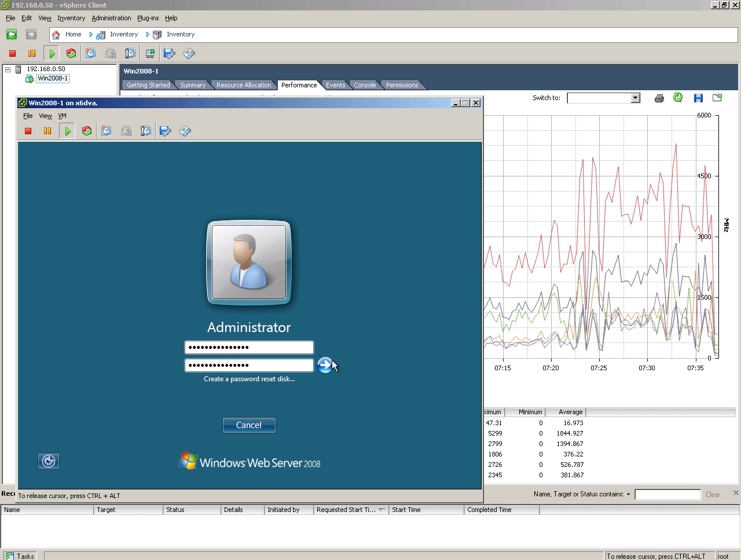
Task: Click Home in the navigation bar
Action: [73, 34]
